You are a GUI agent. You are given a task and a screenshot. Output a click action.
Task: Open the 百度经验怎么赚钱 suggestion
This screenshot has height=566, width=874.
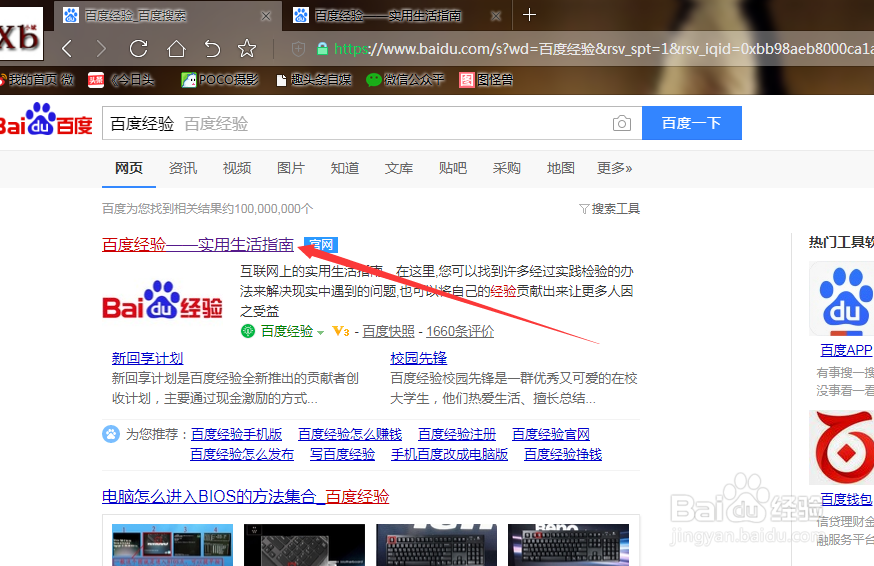tap(350, 434)
